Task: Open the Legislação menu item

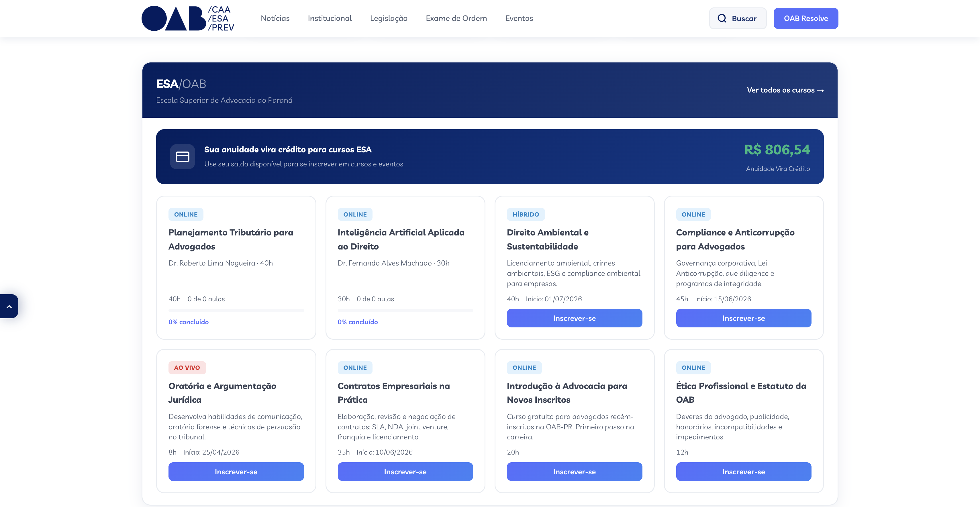Action: coord(389,18)
